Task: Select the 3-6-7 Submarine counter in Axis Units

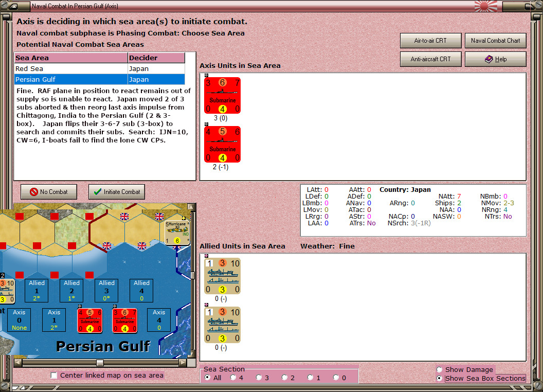Action: pos(222,96)
